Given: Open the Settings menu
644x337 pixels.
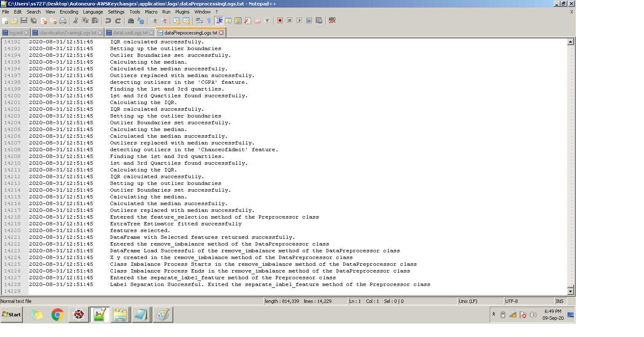Looking at the screenshot, I should [x=116, y=12].
